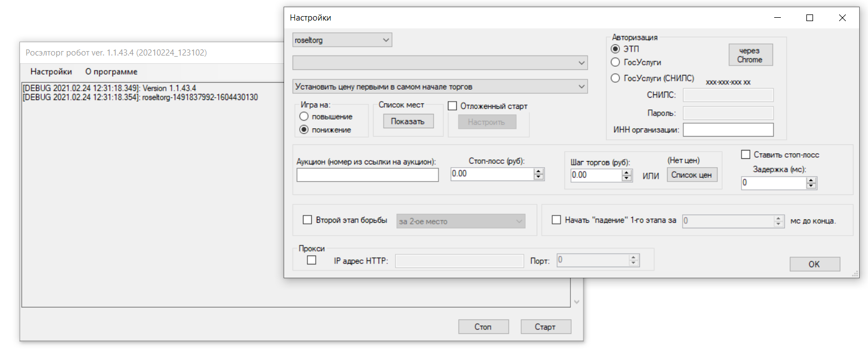Screen dimensions: 868x356
Task: Click Показать button under Список мест
Action: click(408, 122)
